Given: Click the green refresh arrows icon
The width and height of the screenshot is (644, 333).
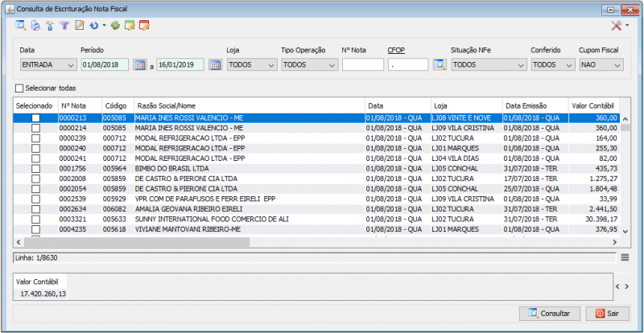Looking at the screenshot, I should click(115, 26).
